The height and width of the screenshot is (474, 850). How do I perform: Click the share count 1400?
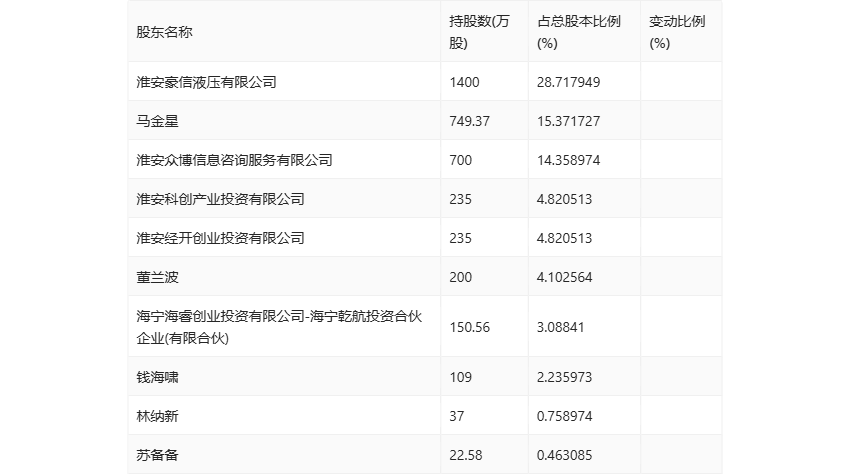tap(464, 82)
